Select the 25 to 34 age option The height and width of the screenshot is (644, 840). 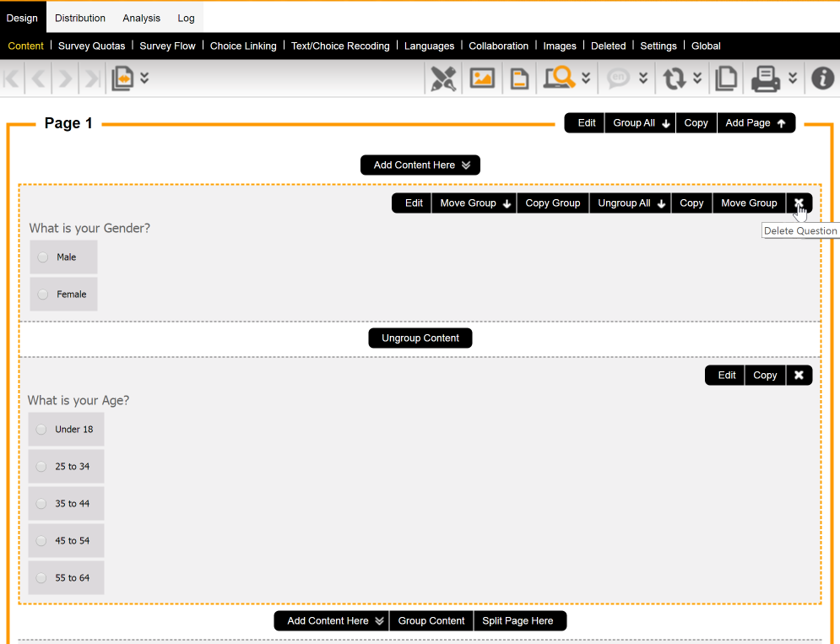[41, 466]
